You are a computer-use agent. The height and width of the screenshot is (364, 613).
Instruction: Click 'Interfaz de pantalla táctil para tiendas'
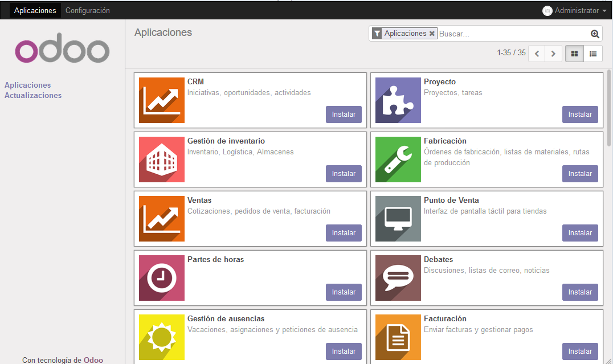[485, 211]
